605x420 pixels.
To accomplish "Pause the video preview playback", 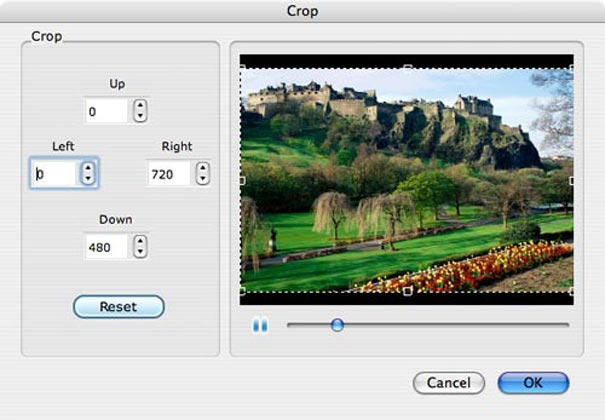I will pyautogui.click(x=260, y=325).
